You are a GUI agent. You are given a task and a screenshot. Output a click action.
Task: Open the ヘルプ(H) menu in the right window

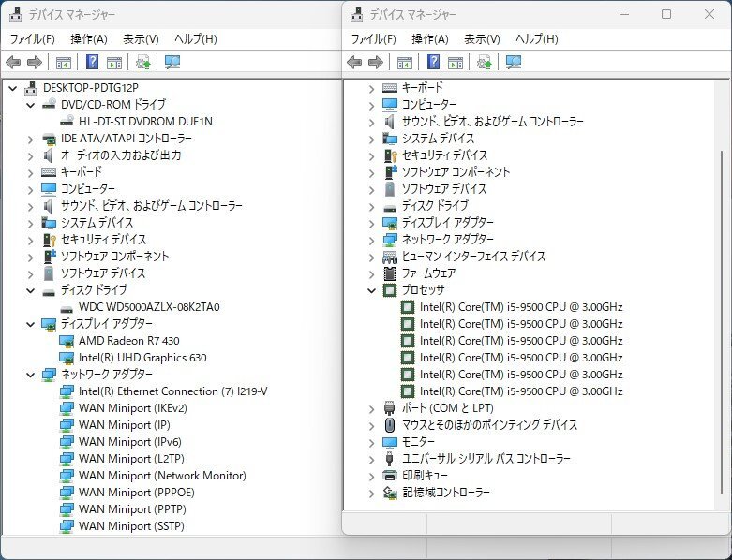pyautogui.click(x=536, y=39)
